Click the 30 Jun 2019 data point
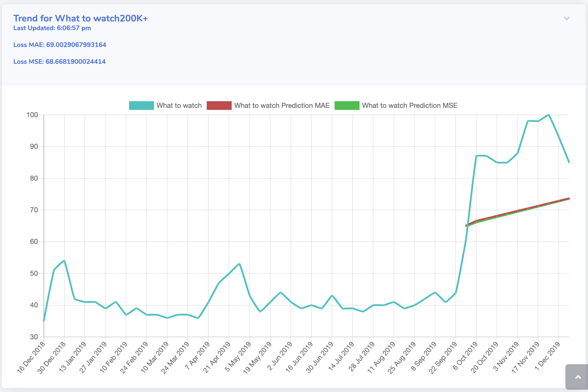 click(332, 295)
